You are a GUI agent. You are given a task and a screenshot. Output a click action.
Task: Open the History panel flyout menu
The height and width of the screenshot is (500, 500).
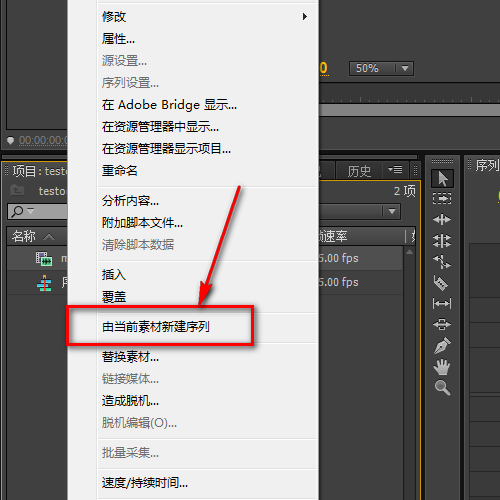pos(395,170)
